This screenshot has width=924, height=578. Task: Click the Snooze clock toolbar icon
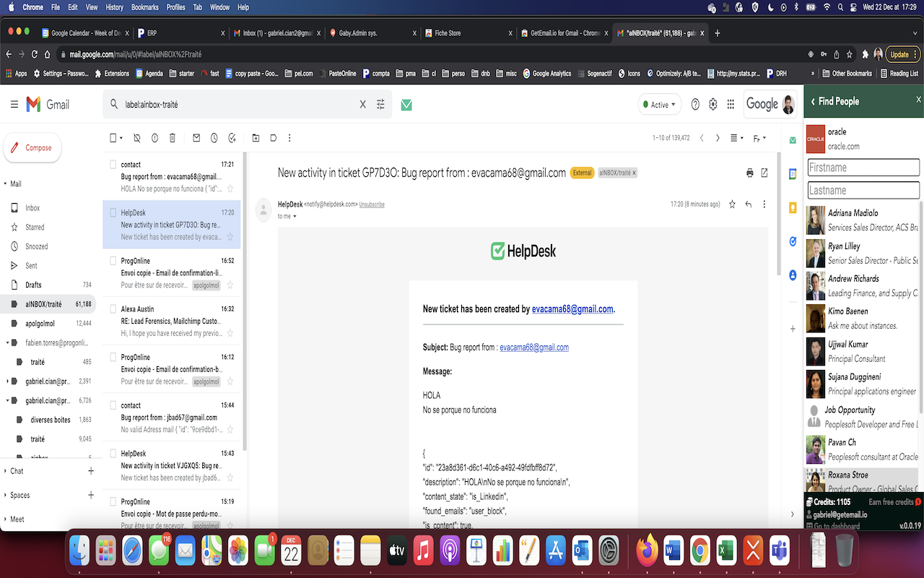coord(214,138)
